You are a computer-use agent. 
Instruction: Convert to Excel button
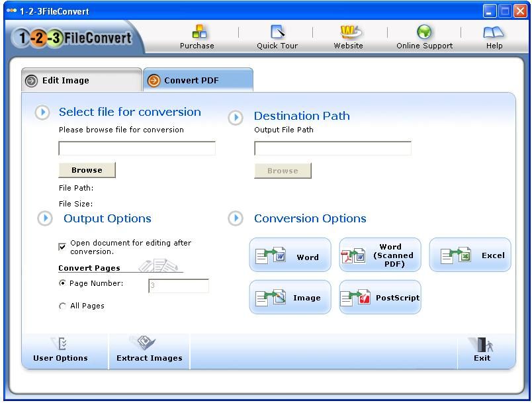click(470, 255)
